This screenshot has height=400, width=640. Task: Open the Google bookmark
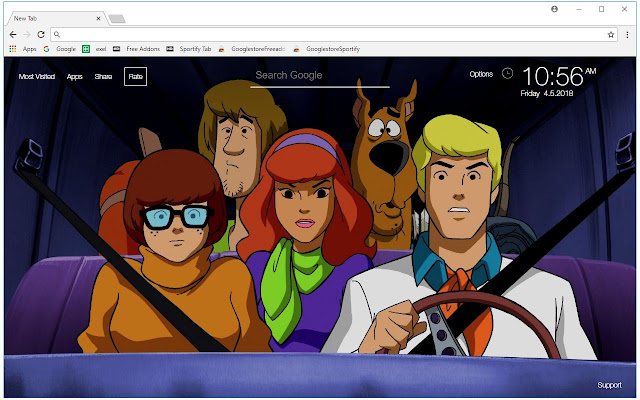click(60, 49)
